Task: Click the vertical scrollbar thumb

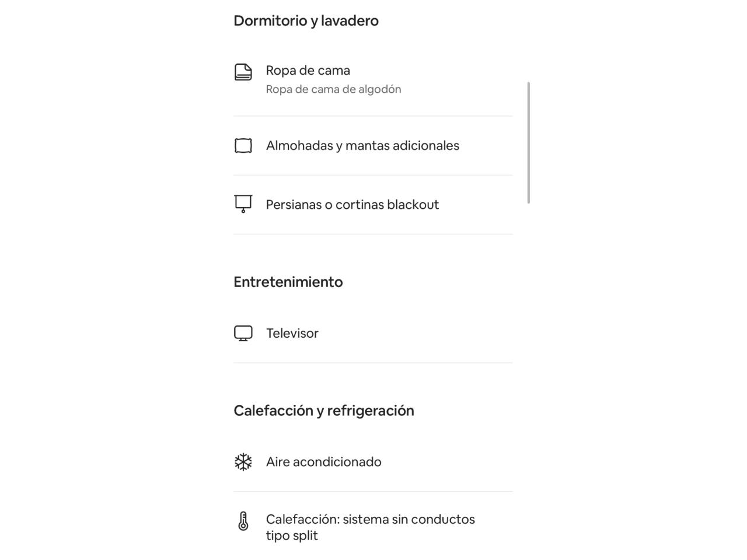Action: click(x=529, y=143)
